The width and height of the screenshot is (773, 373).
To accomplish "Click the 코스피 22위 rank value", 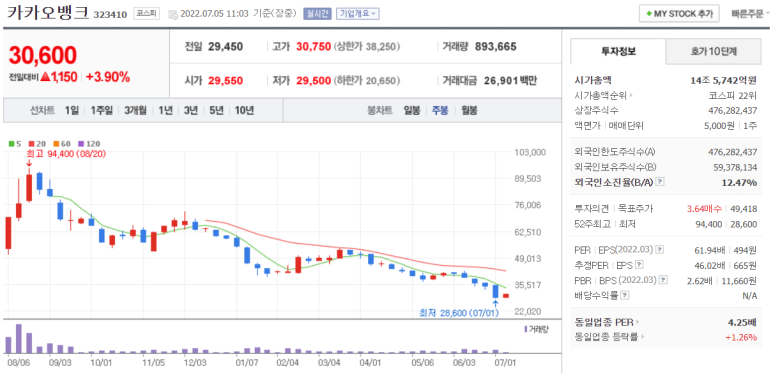I will [732, 95].
